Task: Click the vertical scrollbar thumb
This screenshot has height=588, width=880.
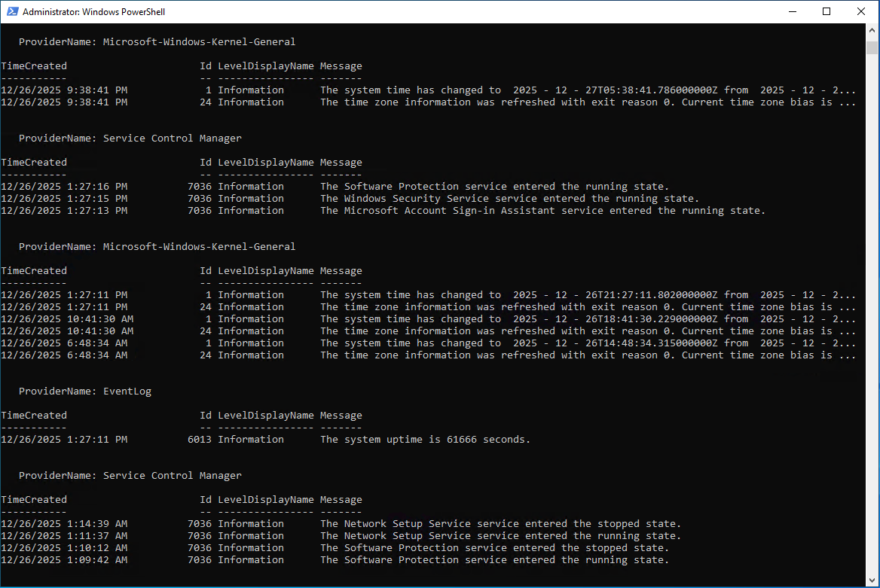Action: coord(872,47)
